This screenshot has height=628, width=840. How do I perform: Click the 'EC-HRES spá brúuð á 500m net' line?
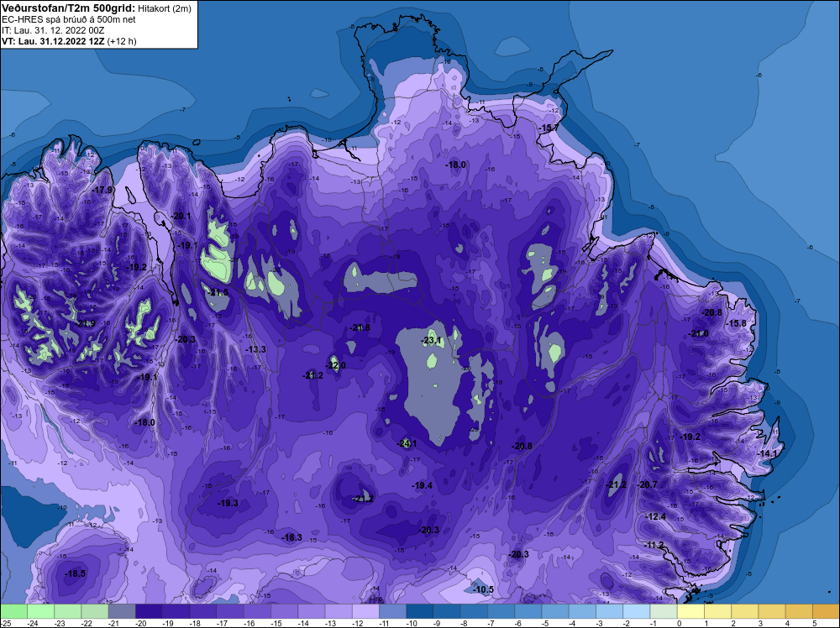[x=69, y=19]
